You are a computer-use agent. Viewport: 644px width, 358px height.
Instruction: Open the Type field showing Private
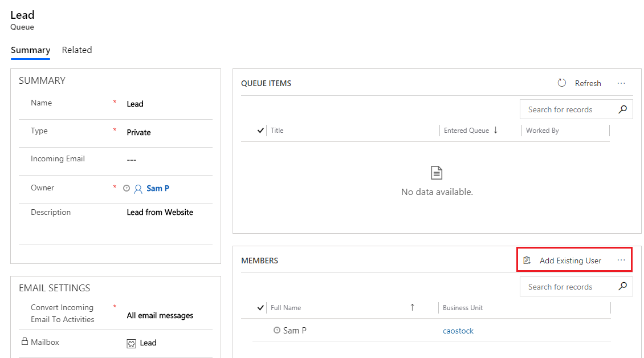tap(169, 132)
